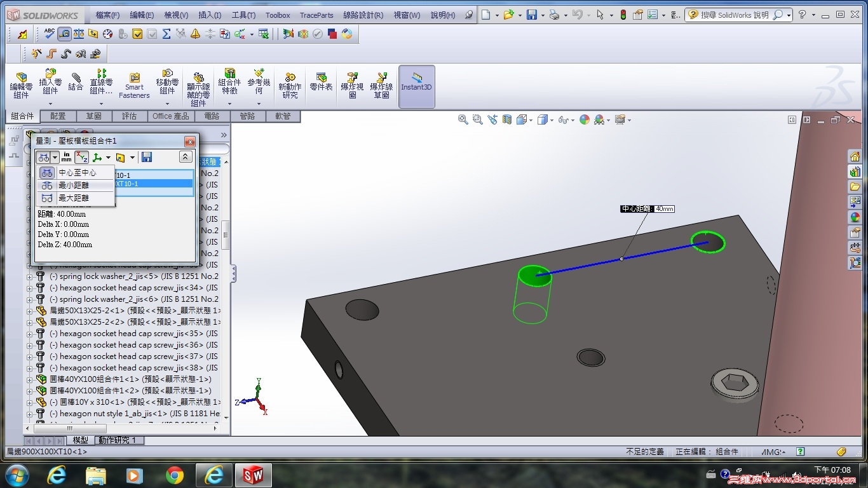Click the Zoom to Fit icon

[463, 119]
